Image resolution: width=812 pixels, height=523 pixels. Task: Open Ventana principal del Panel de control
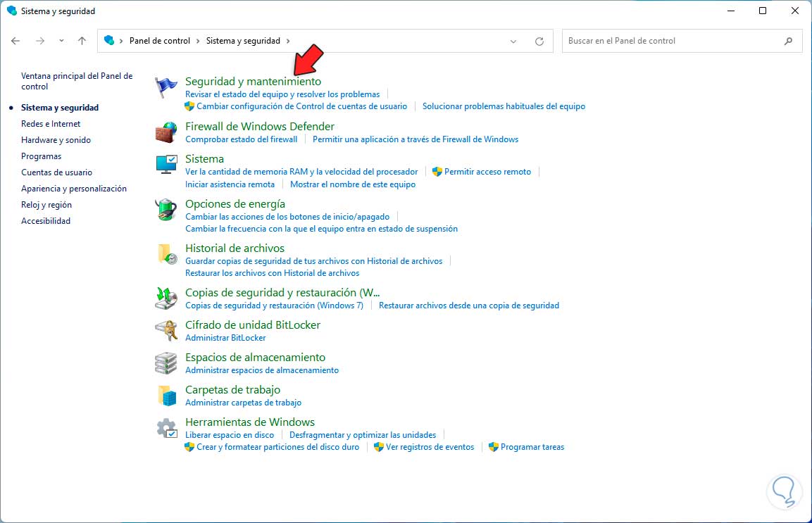(77, 81)
